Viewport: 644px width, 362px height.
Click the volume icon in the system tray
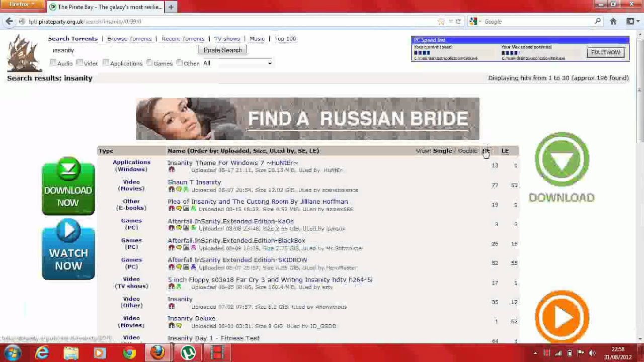tap(592, 353)
